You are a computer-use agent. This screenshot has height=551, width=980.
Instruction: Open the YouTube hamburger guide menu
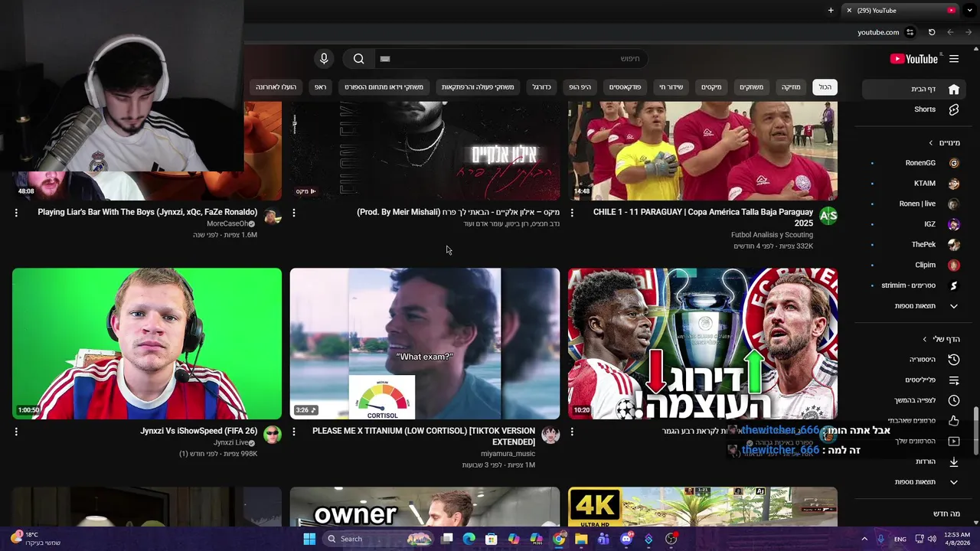[954, 59]
